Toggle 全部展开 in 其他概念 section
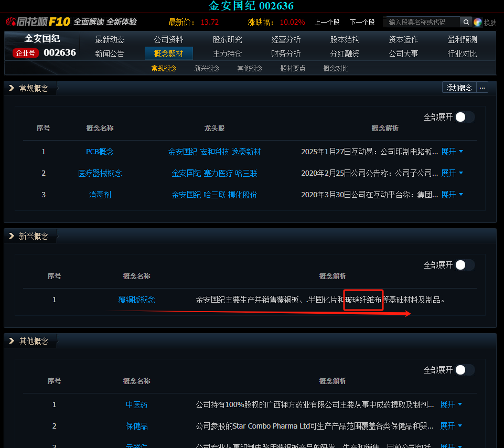 pos(465,370)
